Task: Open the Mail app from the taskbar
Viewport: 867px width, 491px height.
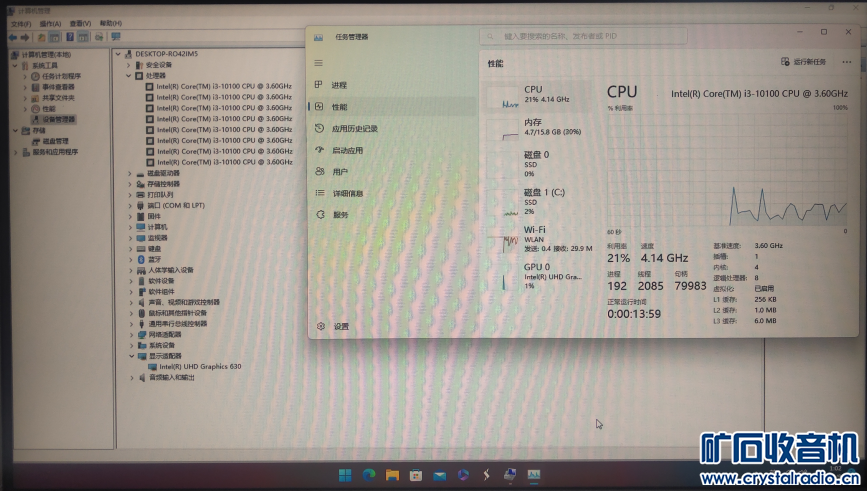Action: tap(440, 475)
